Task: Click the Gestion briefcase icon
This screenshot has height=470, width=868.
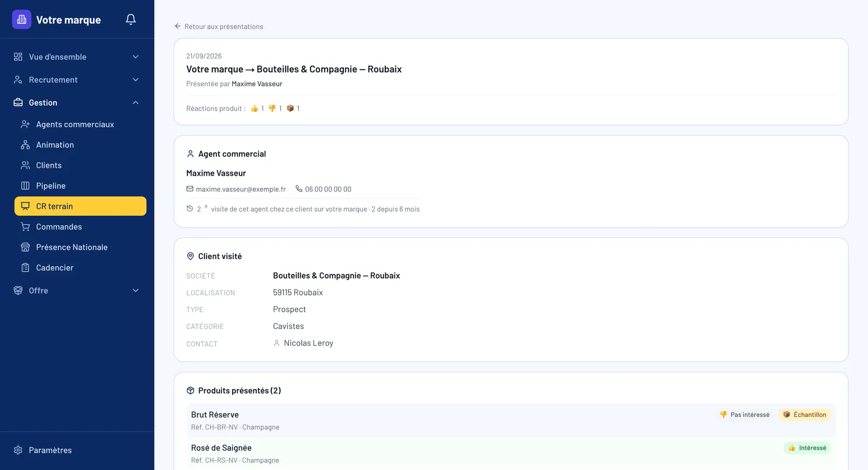Action: tap(18, 102)
